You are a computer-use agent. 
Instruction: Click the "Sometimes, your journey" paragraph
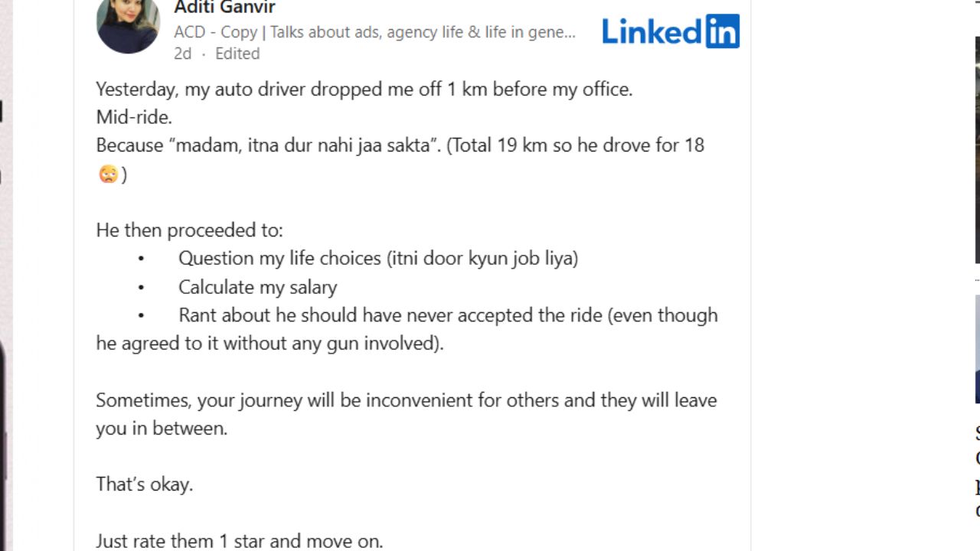pyautogui.click(x=406, y=400)
